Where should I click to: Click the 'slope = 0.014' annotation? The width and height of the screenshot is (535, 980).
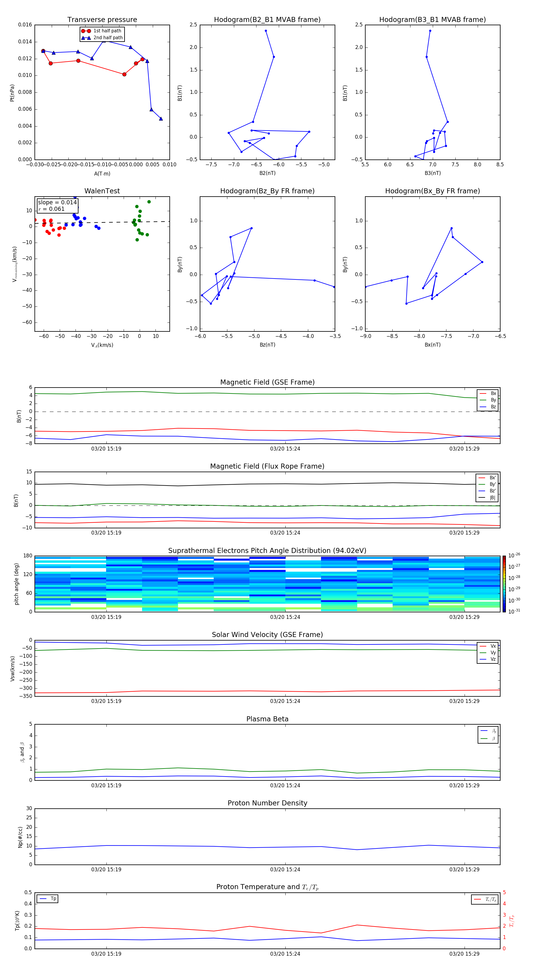[x=57, y=203]
